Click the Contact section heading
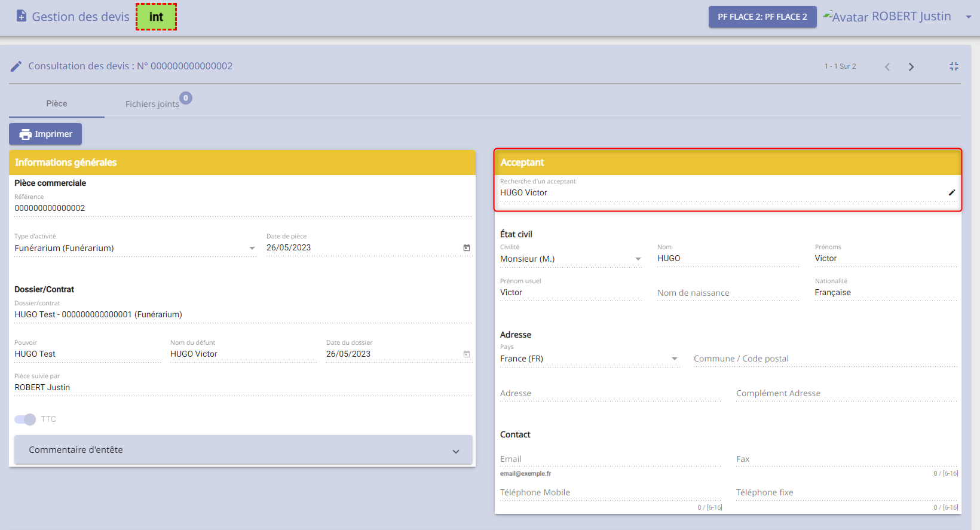 pos(515,434)
